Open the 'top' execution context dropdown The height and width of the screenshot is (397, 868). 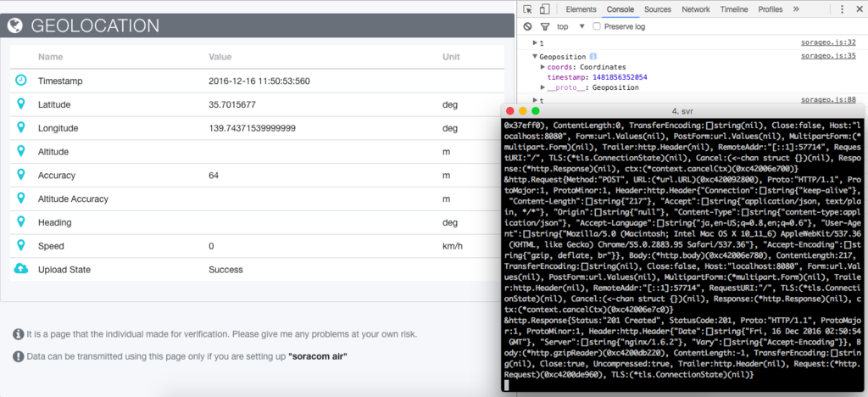coord(570,26)
